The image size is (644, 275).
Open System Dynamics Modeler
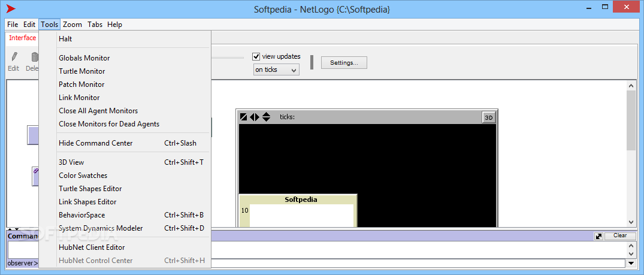tap(125, 228)
